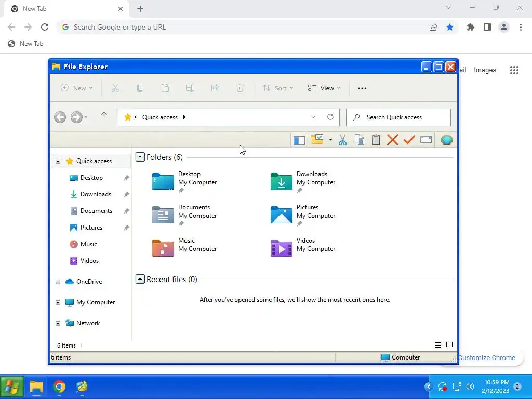Open the Pictures folder tile
This screenshot has height=399, width=532.
pyautogui.click(x=303, y=215)
